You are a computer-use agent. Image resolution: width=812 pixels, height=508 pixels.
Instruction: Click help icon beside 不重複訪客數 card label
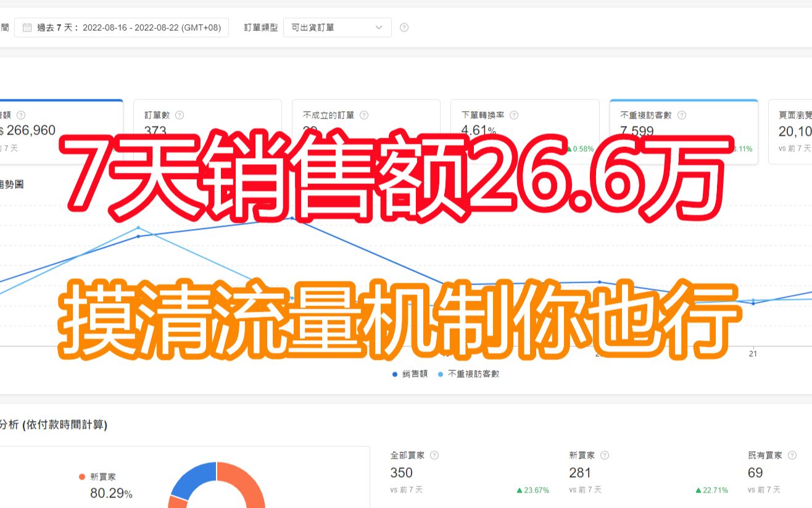point(682,115)
